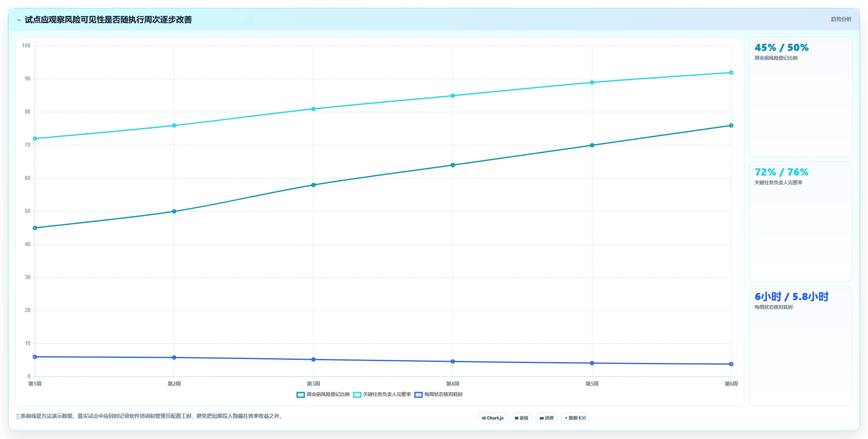Click the 60 y-axis label
Screen dimensions: 868x439
[x=27, y=178]
